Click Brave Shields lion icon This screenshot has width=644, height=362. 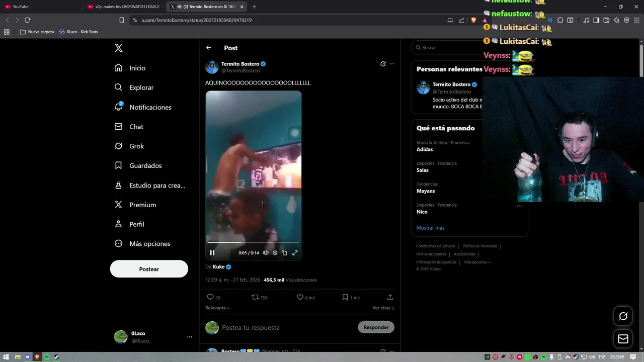pos(473,20)
